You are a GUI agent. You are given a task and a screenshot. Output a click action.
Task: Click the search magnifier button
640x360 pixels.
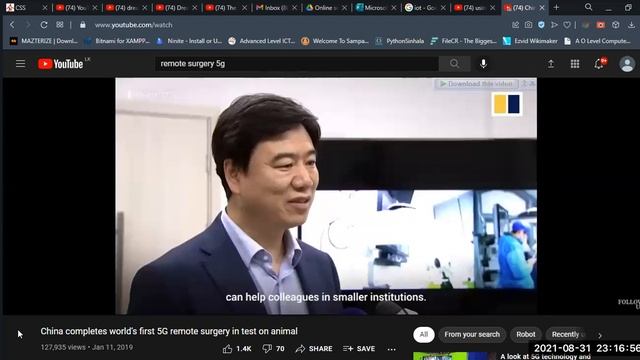pos(454,64)
